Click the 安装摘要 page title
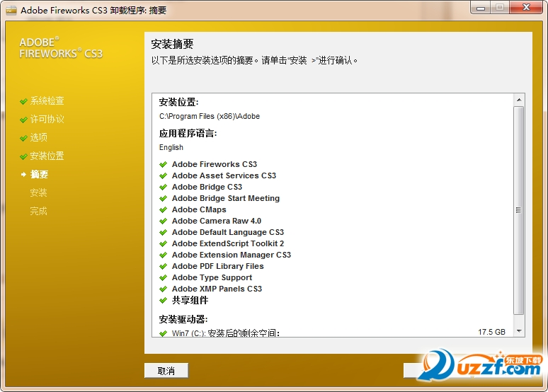548x392 pixels. click(172, 44)
